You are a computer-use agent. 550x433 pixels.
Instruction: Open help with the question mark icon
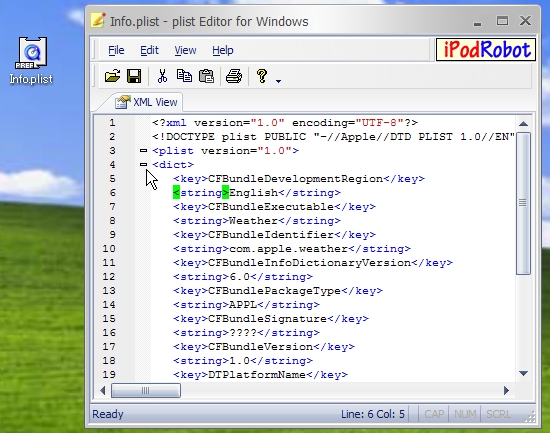(x=262, y=76)
